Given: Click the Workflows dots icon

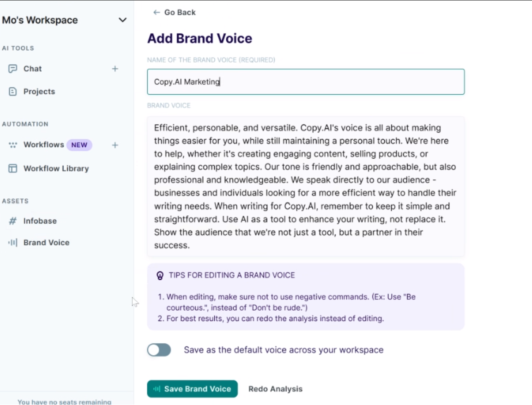Looking at the screenshot, I should [x=13, y=145].
